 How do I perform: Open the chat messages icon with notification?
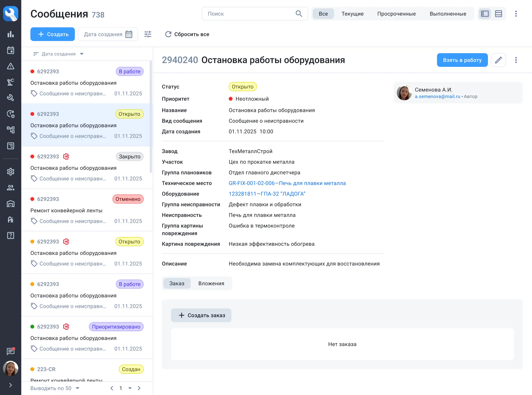10,351
